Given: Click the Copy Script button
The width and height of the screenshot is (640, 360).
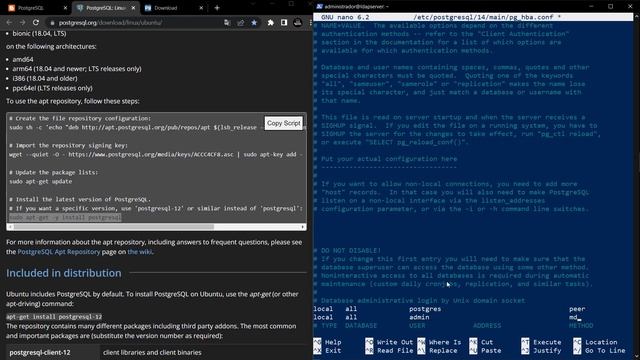Looking at the screenshot, I should [284, 123].
